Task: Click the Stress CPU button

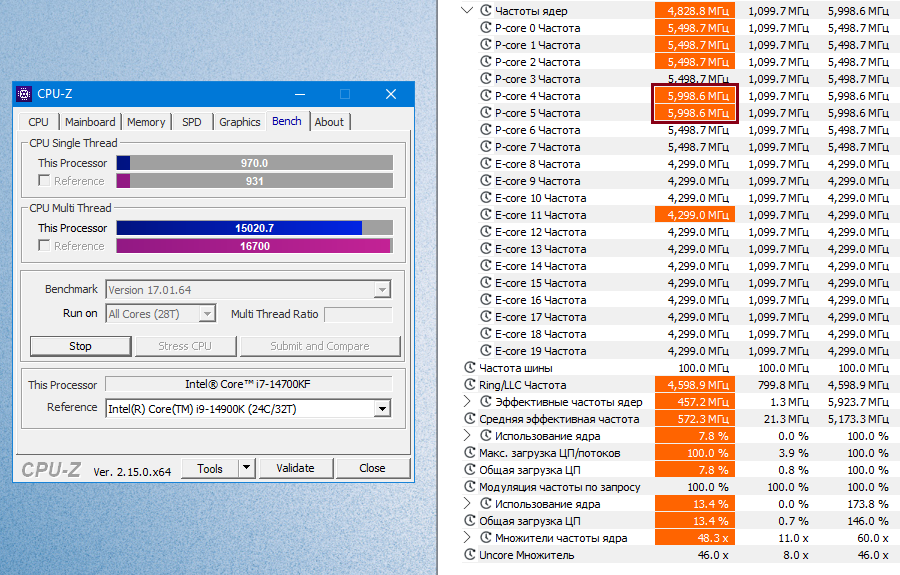Action: [x=185, y=346]
